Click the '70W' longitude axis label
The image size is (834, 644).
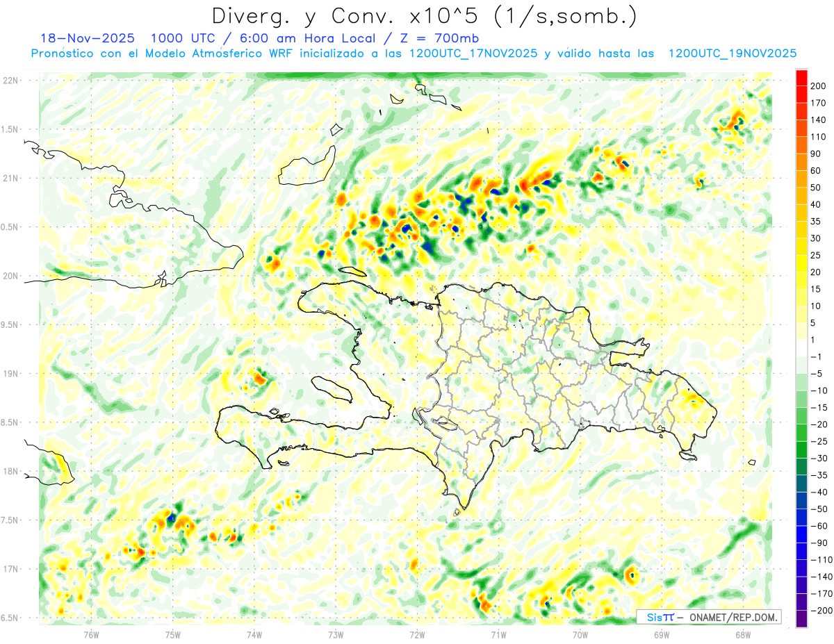(580, 634)
